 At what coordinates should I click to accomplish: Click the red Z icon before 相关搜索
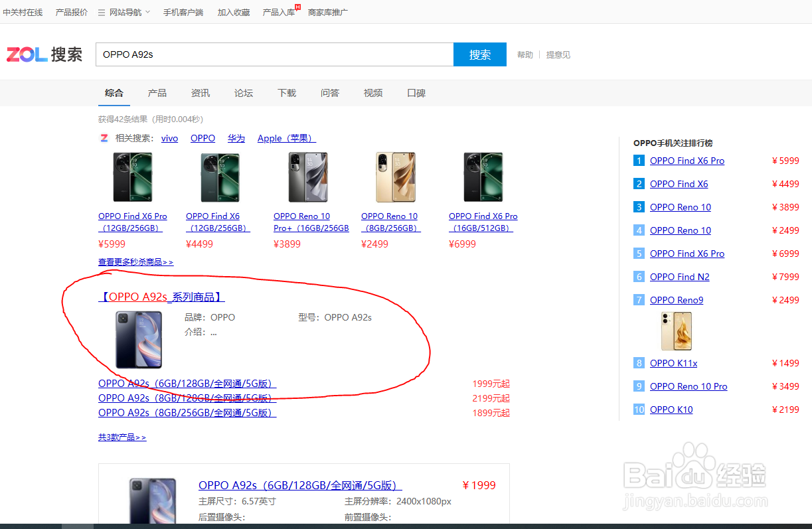(104, 138)
